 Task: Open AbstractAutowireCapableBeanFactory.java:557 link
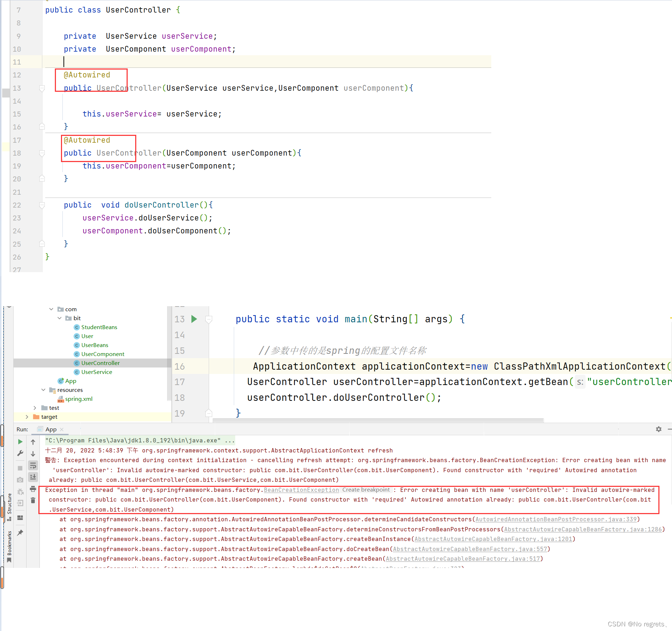pos(470,549)
